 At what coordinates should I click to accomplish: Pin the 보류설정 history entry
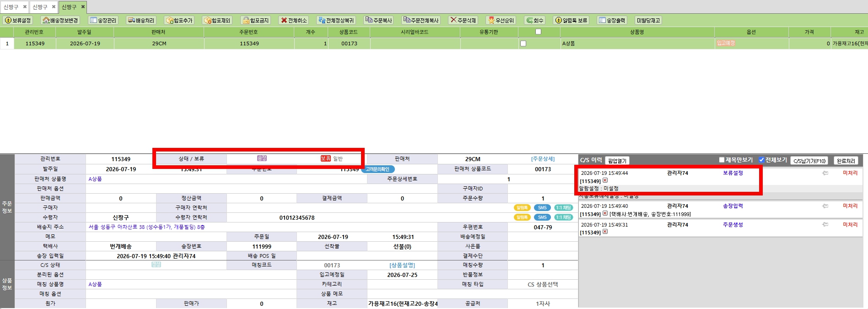click(x=825, y=173)
